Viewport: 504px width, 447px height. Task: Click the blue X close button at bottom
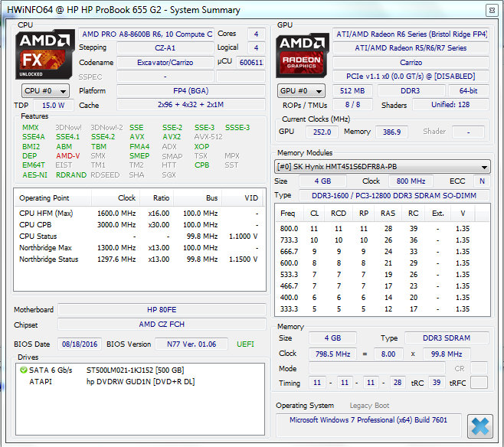click(480, 426)
